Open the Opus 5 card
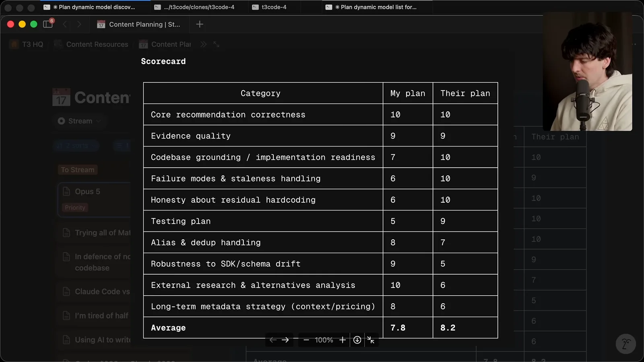 (95, 200)
